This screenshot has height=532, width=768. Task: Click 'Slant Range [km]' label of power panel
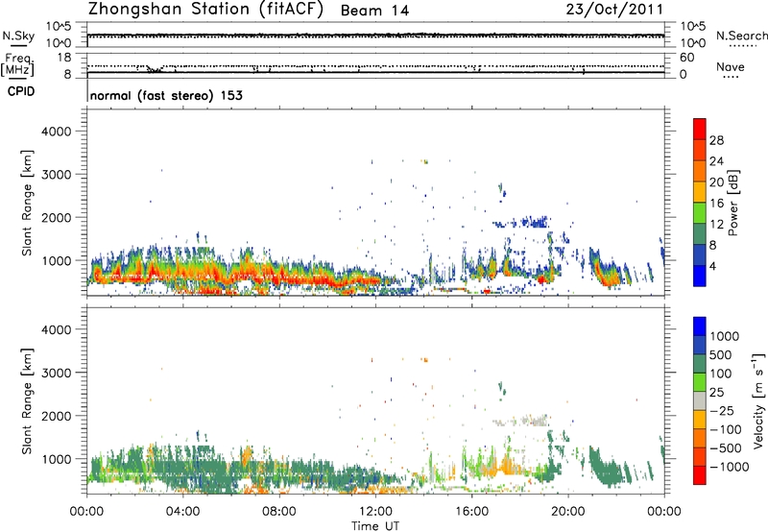[x=27, y=203]
